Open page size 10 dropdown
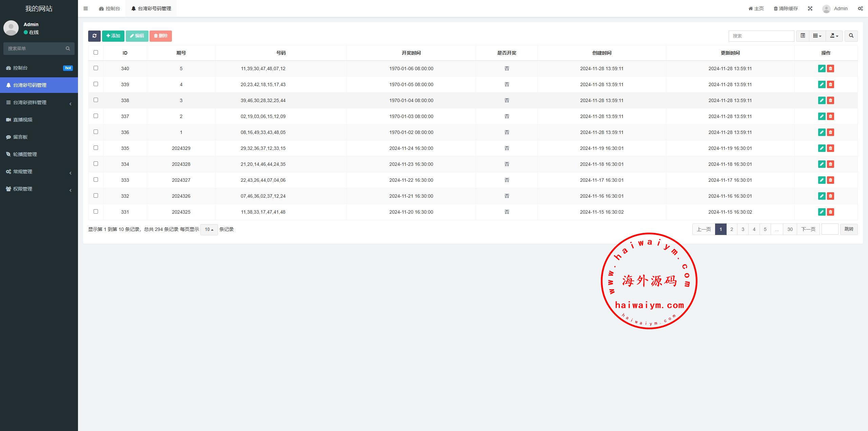This screenshot has width=868, height=431. pos(209,230)
